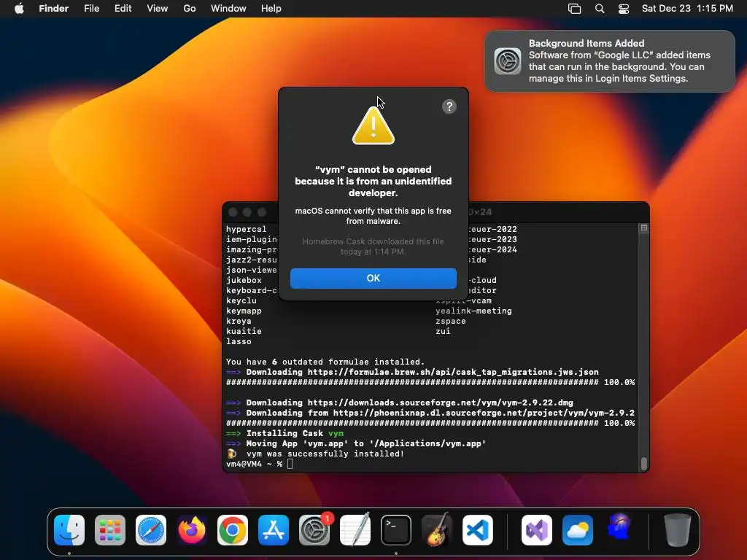Click 'vym was successfully installed!' text in Terminal
747x560 pixels.
325,454
